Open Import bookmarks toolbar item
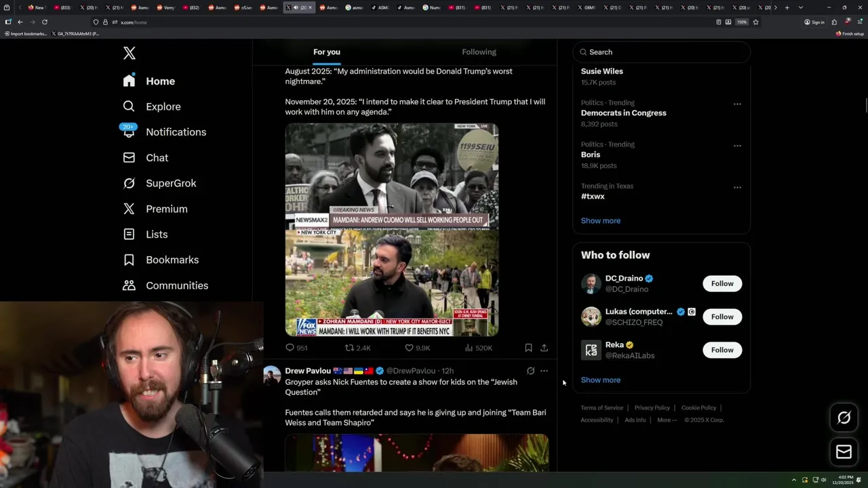The image size is (868, 488). (x=26, y=33)
